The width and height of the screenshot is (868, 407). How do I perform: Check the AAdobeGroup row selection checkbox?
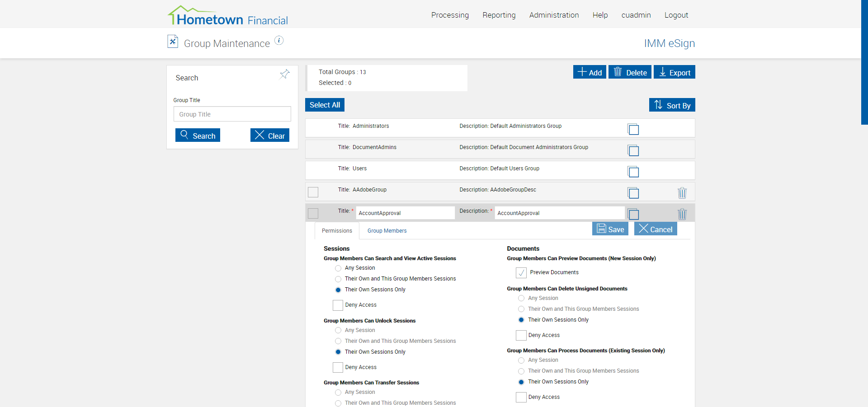(313, 192)
